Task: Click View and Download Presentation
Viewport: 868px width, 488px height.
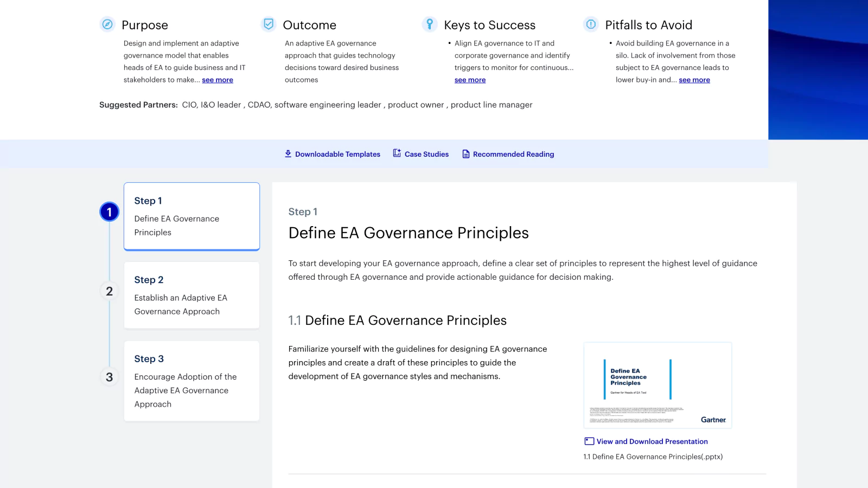Action: [x=652, y=441]
